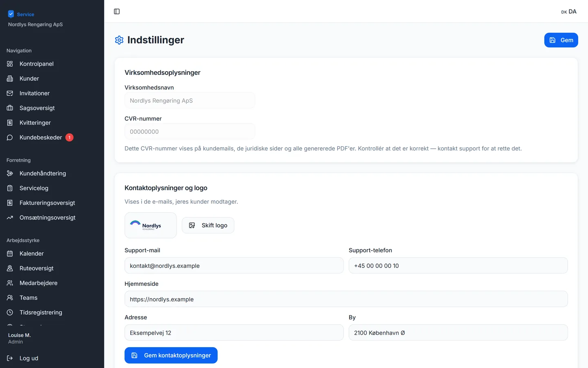Click the Omsætningsoversigt trend icon
The height and width of the screenshot is (368, 588).
(10, 218)
